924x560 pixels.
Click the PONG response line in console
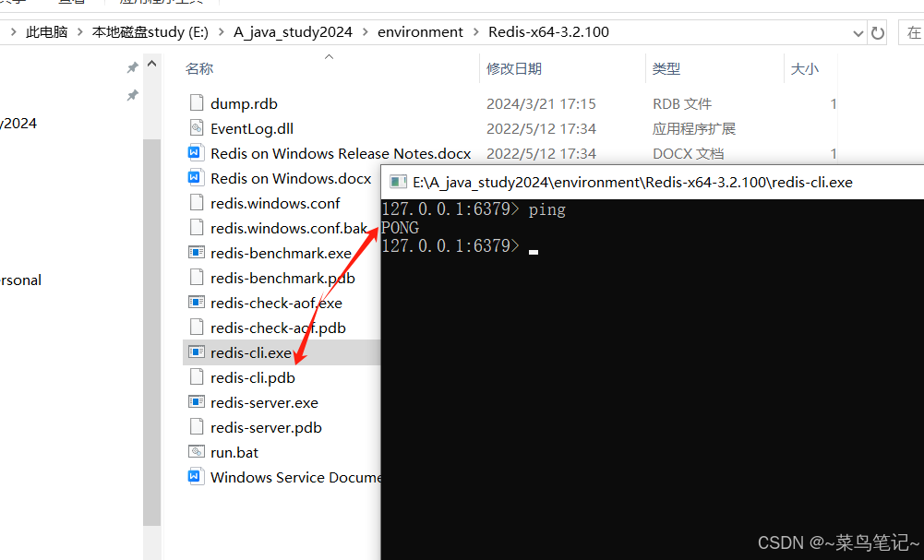[400, 227]
